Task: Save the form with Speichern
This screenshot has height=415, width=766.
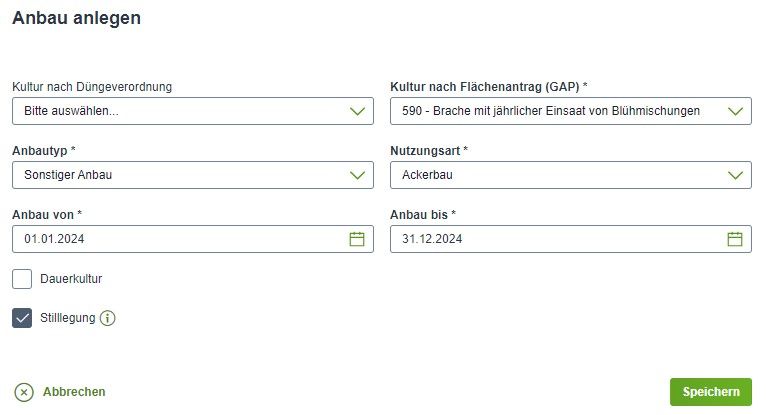Action: tap(711, 392)
